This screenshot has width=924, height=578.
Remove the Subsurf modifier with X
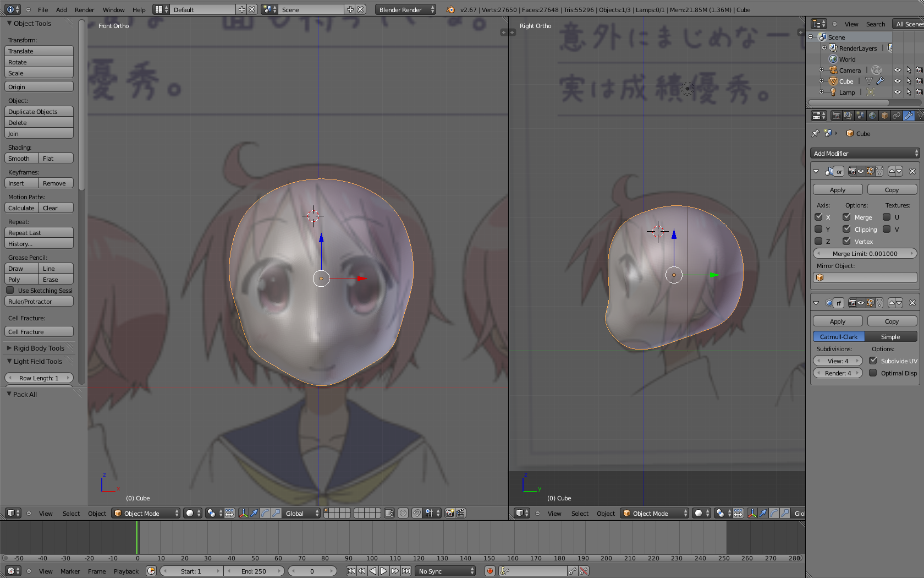[912, 303]
